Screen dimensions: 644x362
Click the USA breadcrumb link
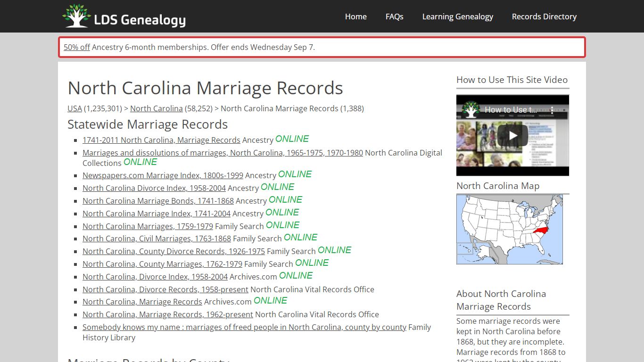click(74, 108)
